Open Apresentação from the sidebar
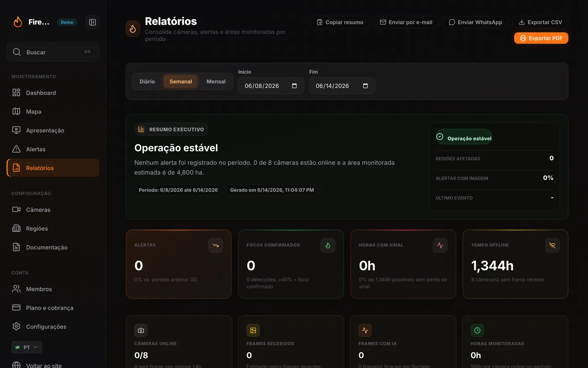 [53, 130]
